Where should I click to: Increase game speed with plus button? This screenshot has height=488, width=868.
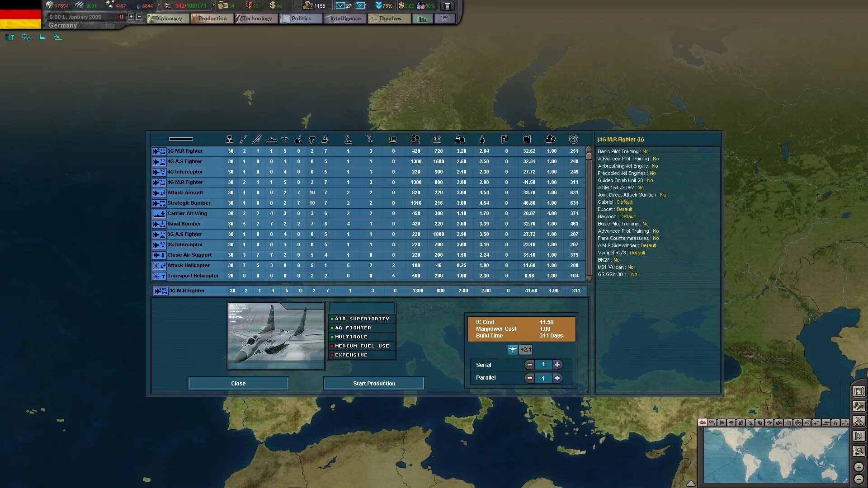(131, 17)
